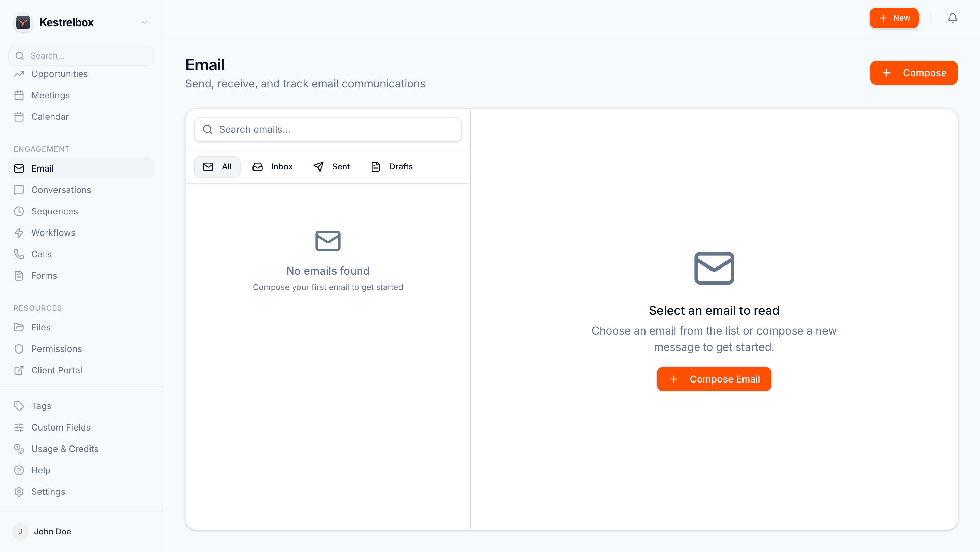The image size is (980, 552).
Task: Click the Calls phone icon
Action: (19, 254)
